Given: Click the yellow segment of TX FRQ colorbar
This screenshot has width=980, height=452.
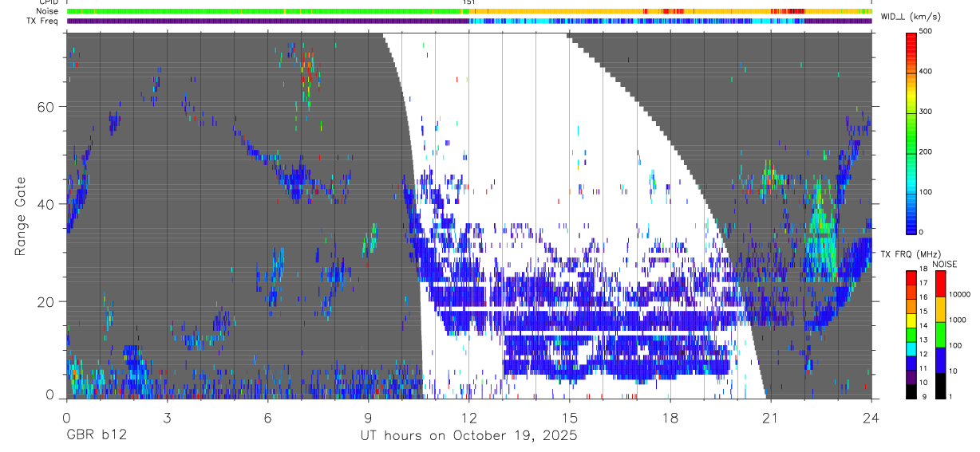Looking at the screenshot, I should tap(911, 319).
